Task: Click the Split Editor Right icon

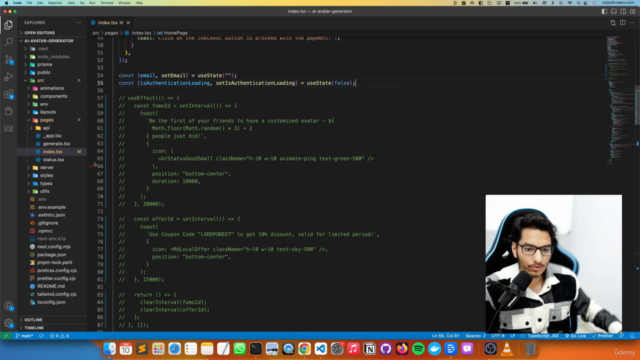Action: coord(622,22)
